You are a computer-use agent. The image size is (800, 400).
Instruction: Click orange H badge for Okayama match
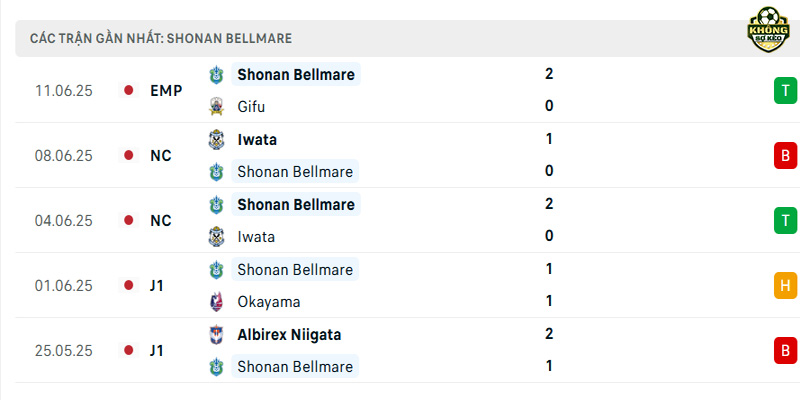pyautogui.click(x=786, y=285)
